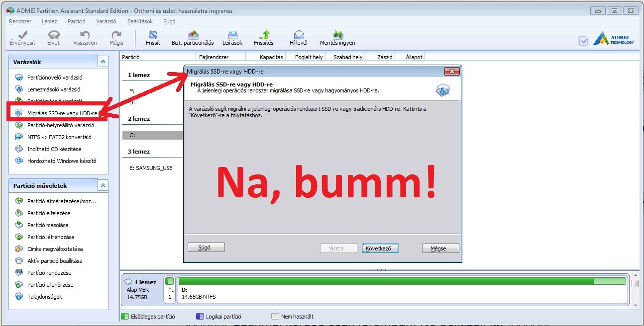Sort by Kapacitás column header
Image resolution: width=644 pixels, height=326 pixels.
pos(265,57)
